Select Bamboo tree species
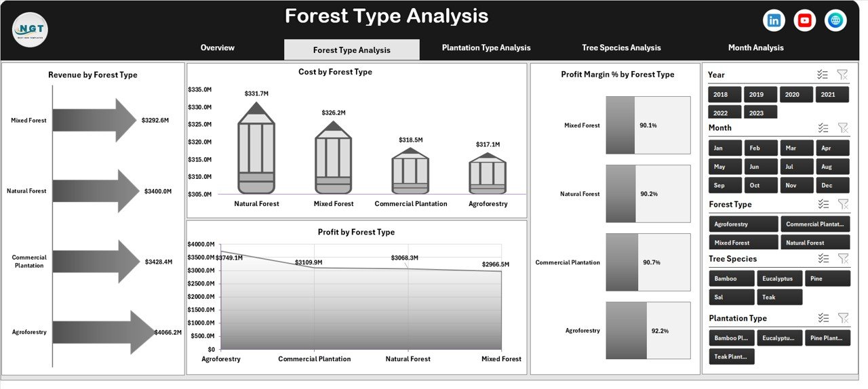 (732, 279)
